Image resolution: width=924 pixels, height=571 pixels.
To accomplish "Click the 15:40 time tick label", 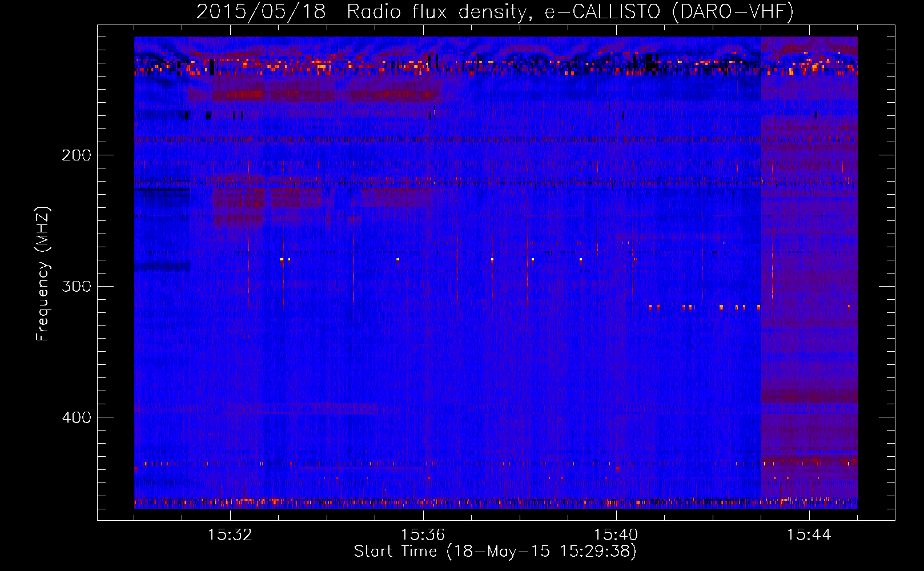I will [616, 535].
